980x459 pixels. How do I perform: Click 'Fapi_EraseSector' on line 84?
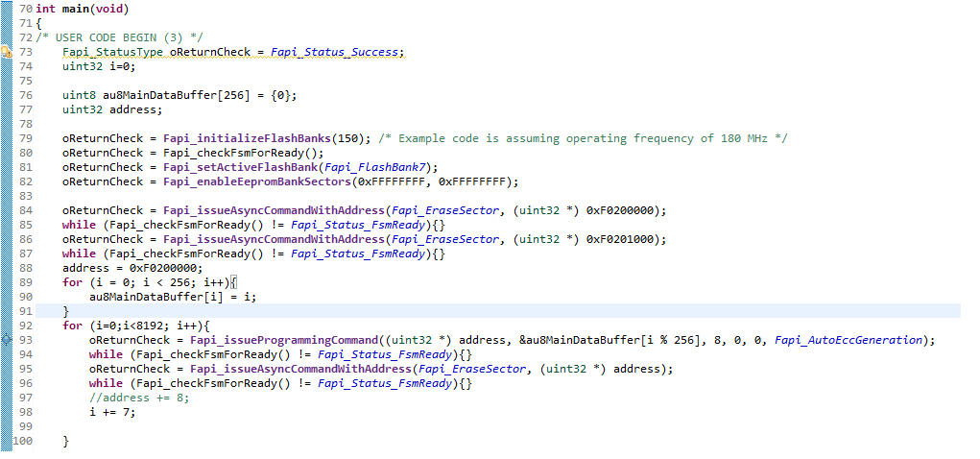tap(446, 210)
